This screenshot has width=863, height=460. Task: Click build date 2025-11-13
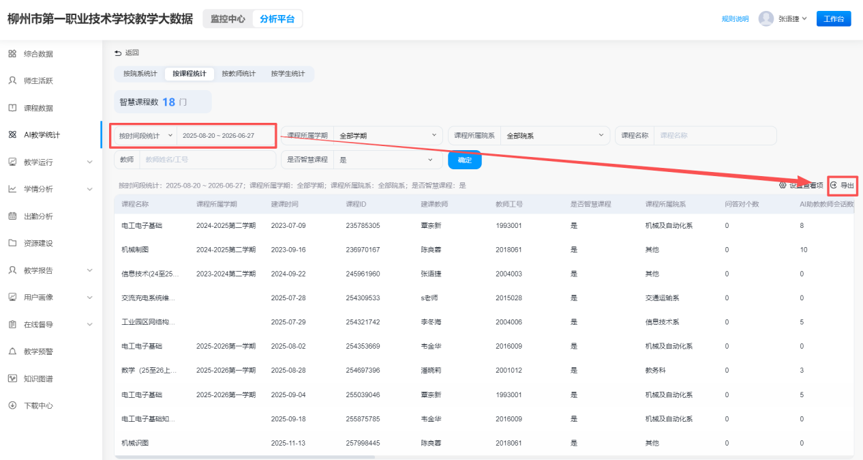click(288, 443)
